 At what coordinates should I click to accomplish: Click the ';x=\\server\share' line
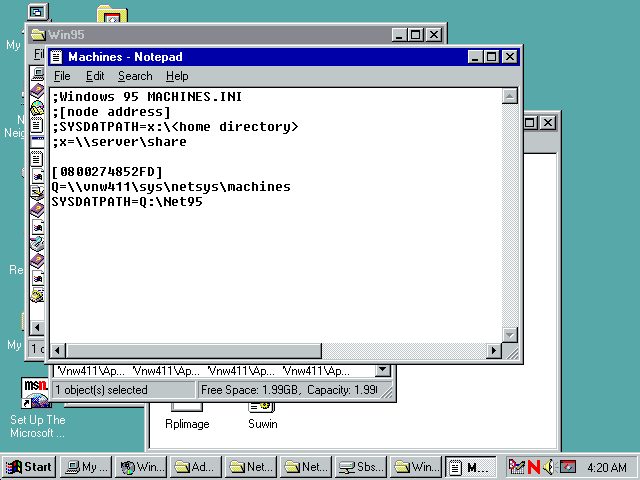coord(119,142)
